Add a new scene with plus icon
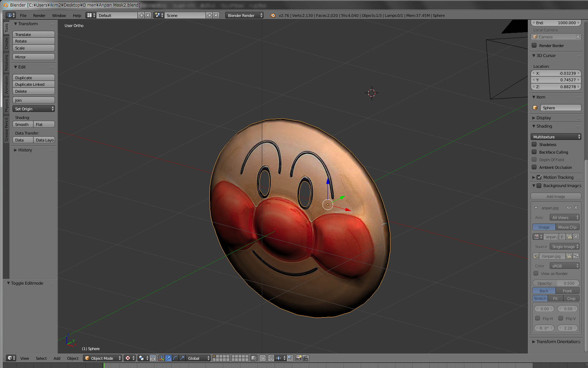The width and height of the screenshot is (588, 368). (x=209, y=15)
